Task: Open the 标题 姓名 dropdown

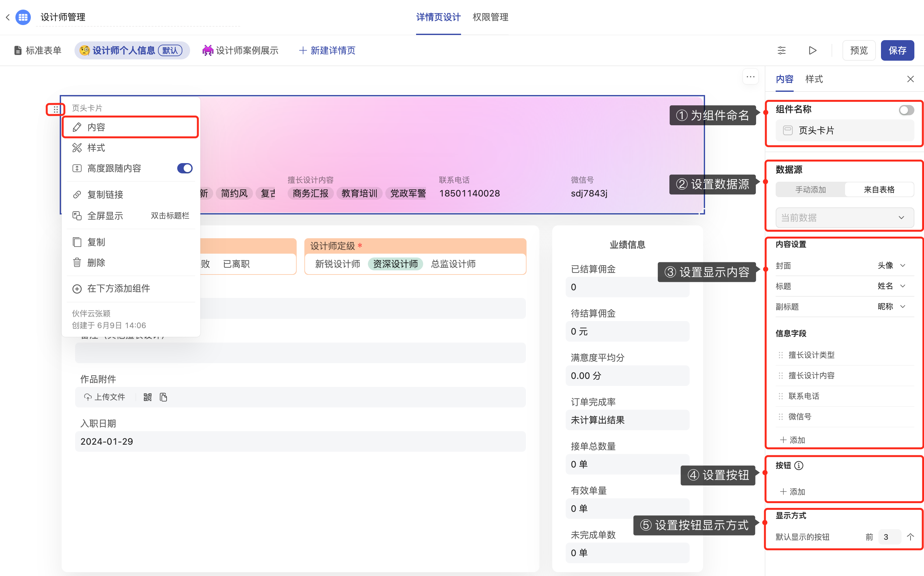Action: click(x=891, y=286)
